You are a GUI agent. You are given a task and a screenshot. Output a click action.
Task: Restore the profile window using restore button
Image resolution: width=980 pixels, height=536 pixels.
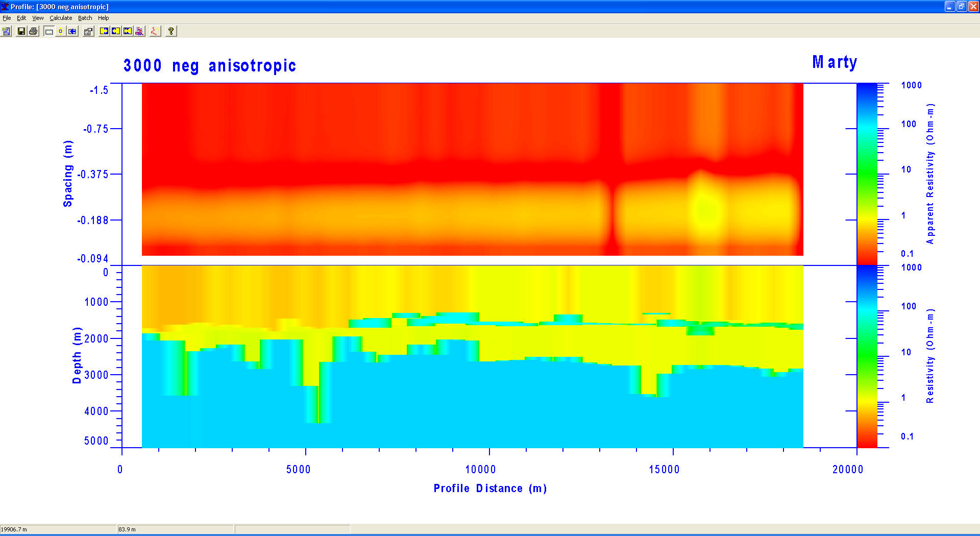click(961, 6)
